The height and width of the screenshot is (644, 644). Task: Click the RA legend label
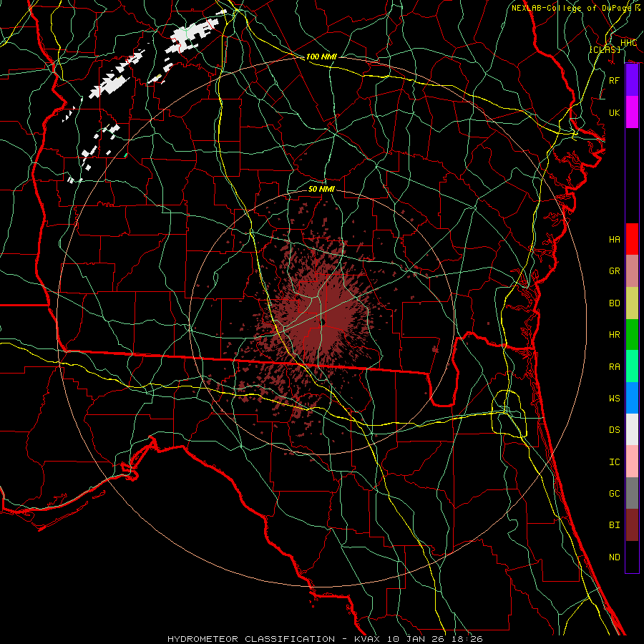click(x=615, y=366)
